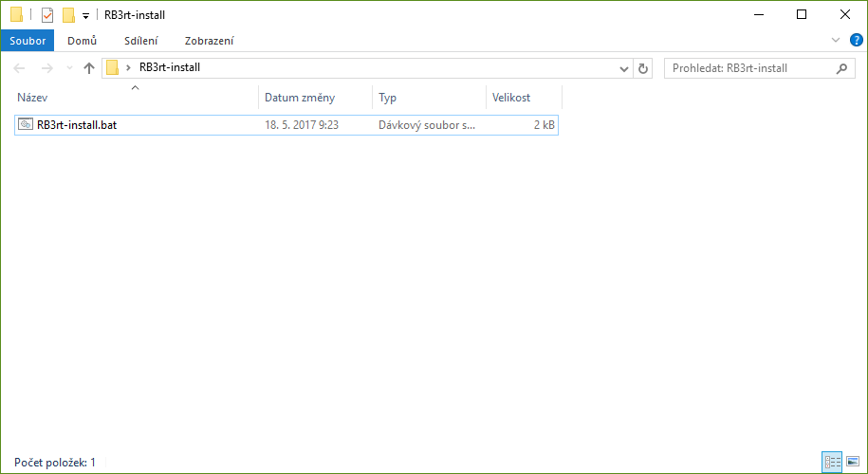868x474 pixels.
Task: Open the address bar history dropdown
Action: [x=624, y=68]
